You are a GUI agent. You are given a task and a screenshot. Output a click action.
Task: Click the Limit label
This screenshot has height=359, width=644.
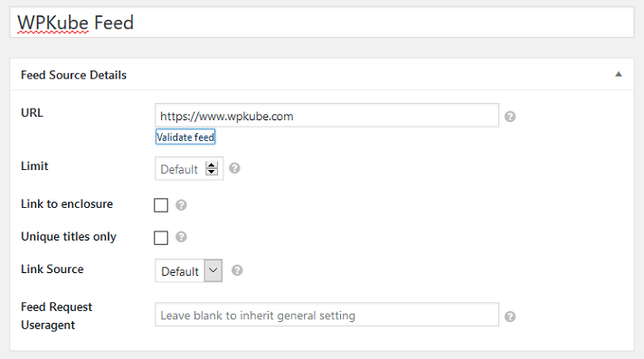34,166
